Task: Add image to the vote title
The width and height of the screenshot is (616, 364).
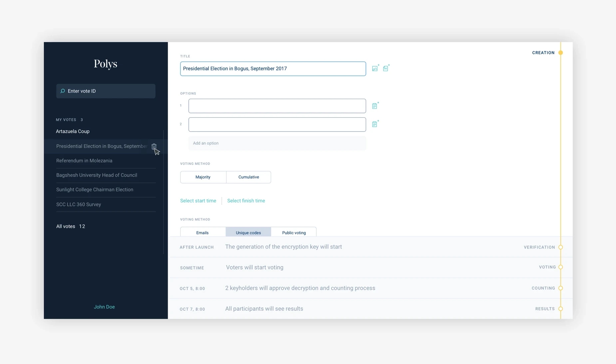Action: [x=375, y=68]
